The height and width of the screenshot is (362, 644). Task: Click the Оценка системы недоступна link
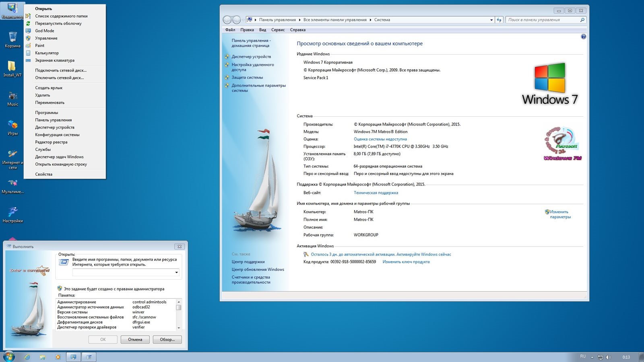pyautogui.click(x=380, y=139)
